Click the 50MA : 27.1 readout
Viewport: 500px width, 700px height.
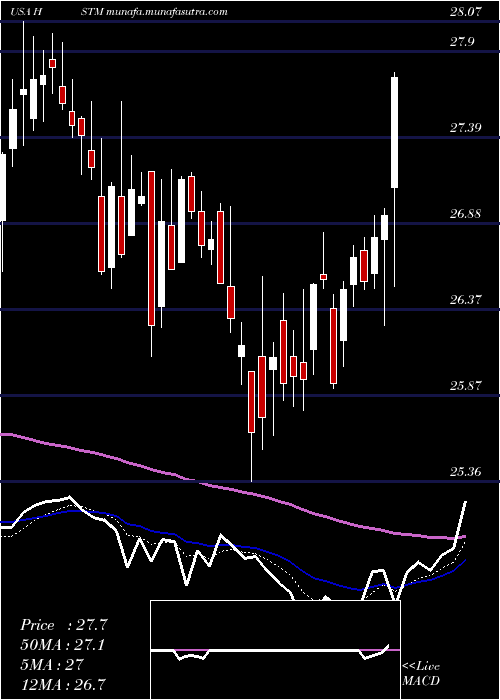(x=63, y=645)
